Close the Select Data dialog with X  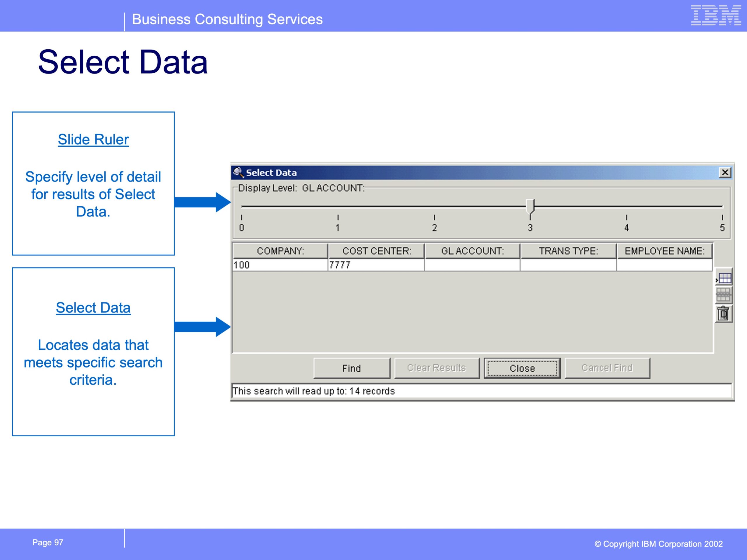tap(725, 172)
